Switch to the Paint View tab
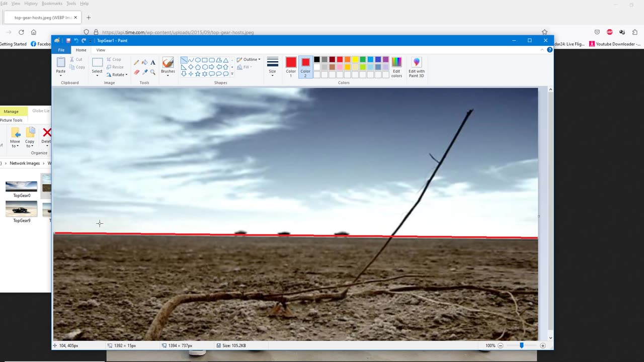Screen dimensions: 644x362 point(101,50)
